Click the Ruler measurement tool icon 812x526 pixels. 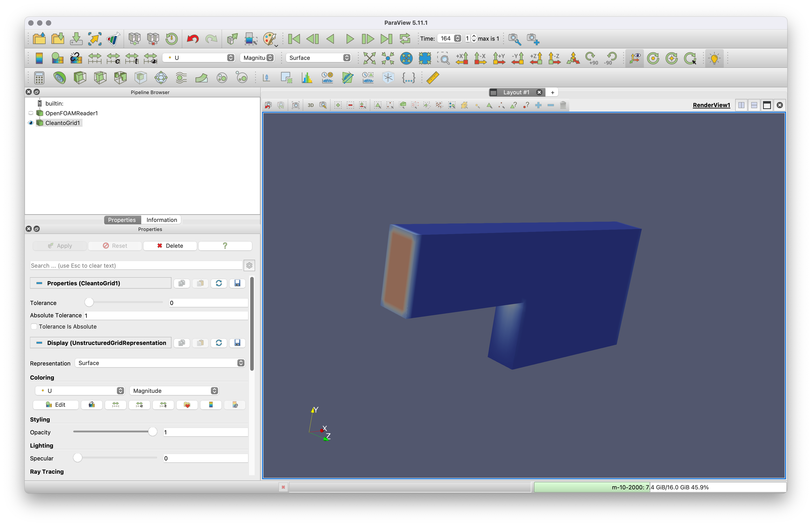[432, 78]
